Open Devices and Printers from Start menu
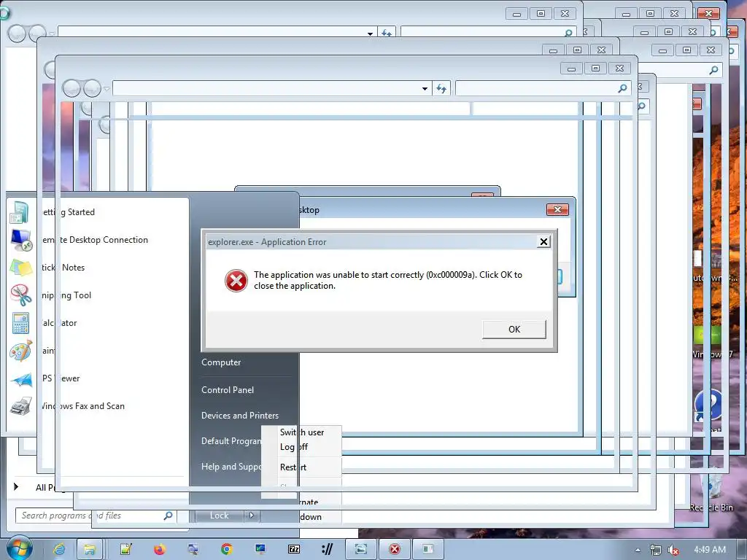The height and width of the screenshot is (560, 747). [x=239, y=416]
